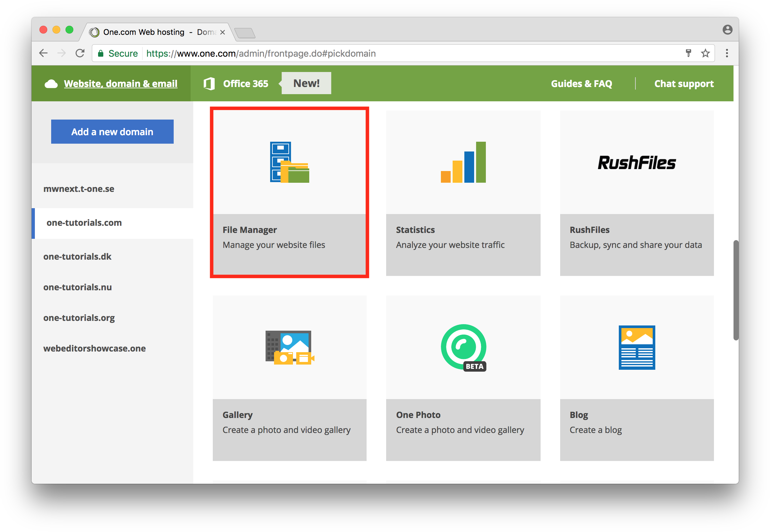Click the File Manager title text
Screen dimensions: 770x532
(x=250, y=230)
